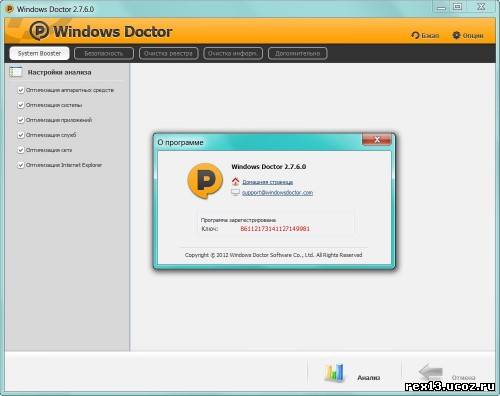The width and height of the screenshot is (500, 396).
Task: Click the large orange P logo in About dialog
Action: coord(205,181)
